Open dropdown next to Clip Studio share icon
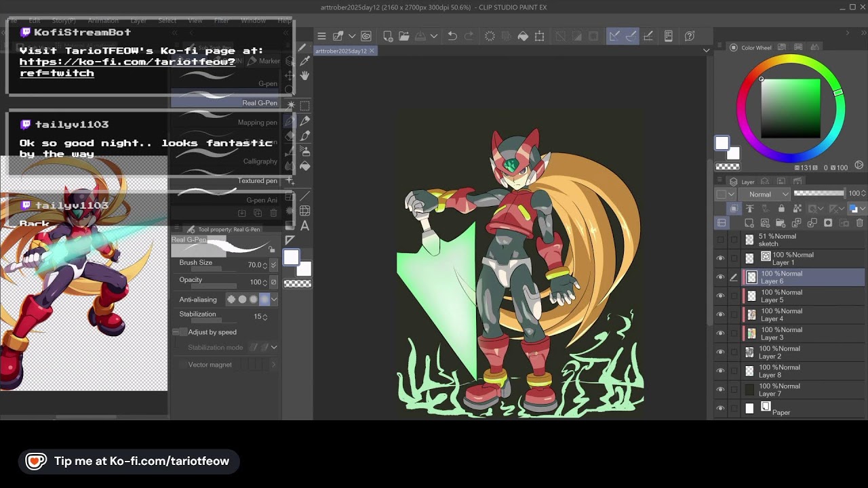Image resolution: width=868 pixels, height=488 pixels. [x=351, y=36]
